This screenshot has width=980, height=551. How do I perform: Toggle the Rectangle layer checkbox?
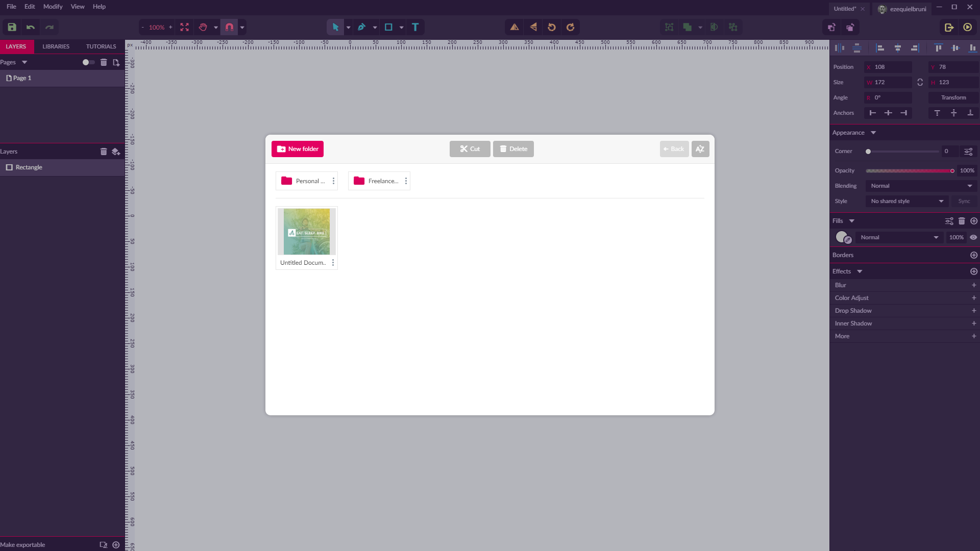tap(9, 167)
